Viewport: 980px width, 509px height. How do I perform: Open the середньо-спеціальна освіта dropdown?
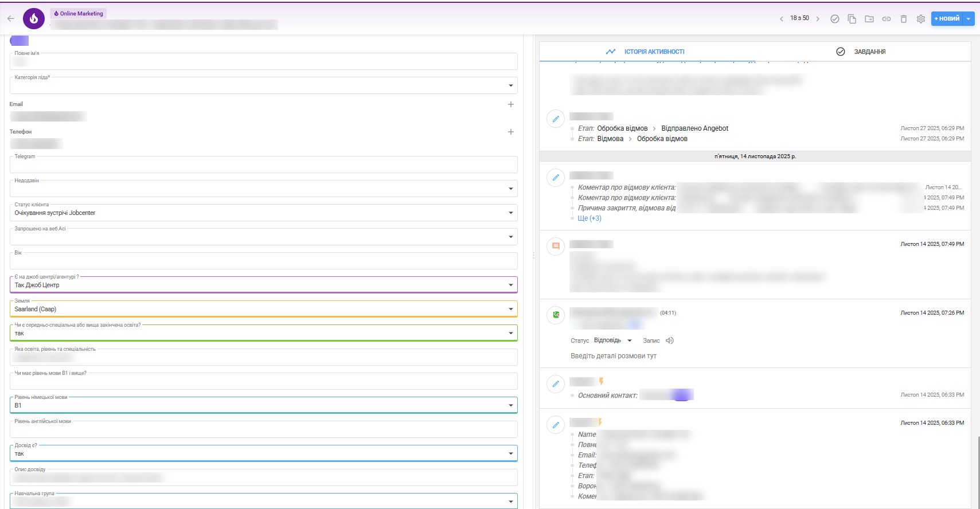click(264, 333)
